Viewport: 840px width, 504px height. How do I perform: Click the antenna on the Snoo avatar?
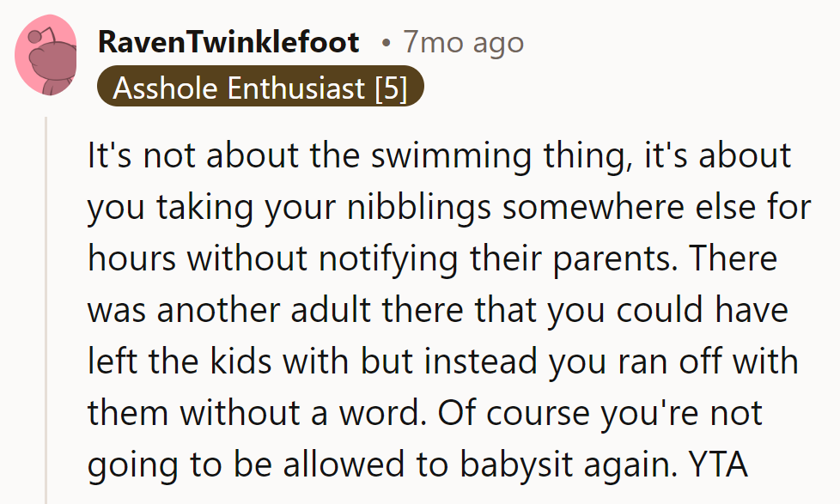43,35
